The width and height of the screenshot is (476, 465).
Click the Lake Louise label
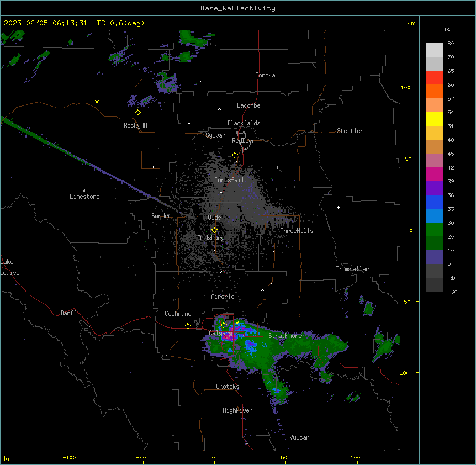[x=10, y=267]
